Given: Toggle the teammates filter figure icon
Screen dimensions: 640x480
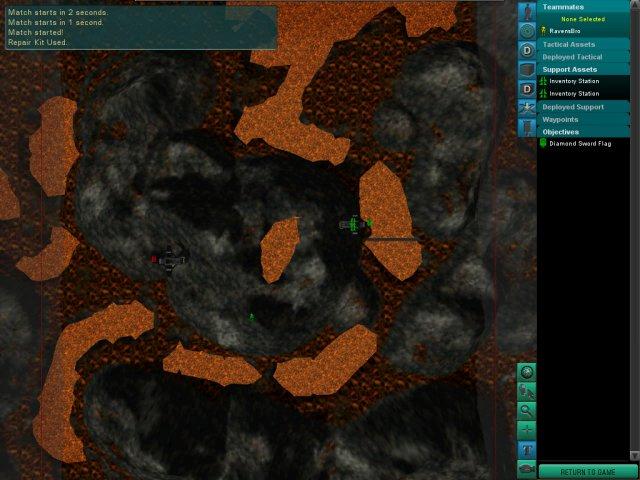Looking at the screenshot, I should [x=527, y=11].
